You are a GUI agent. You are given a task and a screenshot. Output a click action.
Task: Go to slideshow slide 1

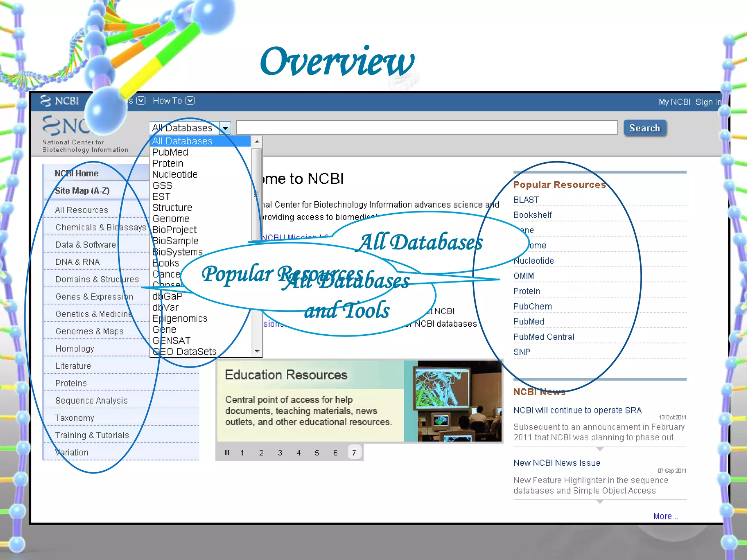242,453
